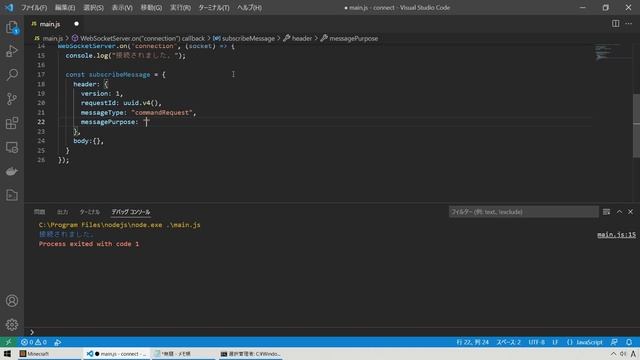Open ファイル(F) menu
This screenshot has width=640, height=360.
tap(34, 8)
